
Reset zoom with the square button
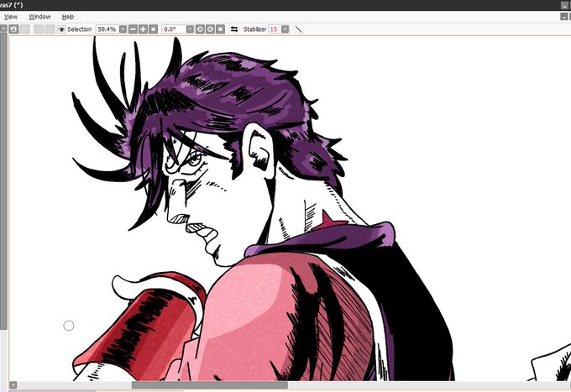(x=154, y=29)
